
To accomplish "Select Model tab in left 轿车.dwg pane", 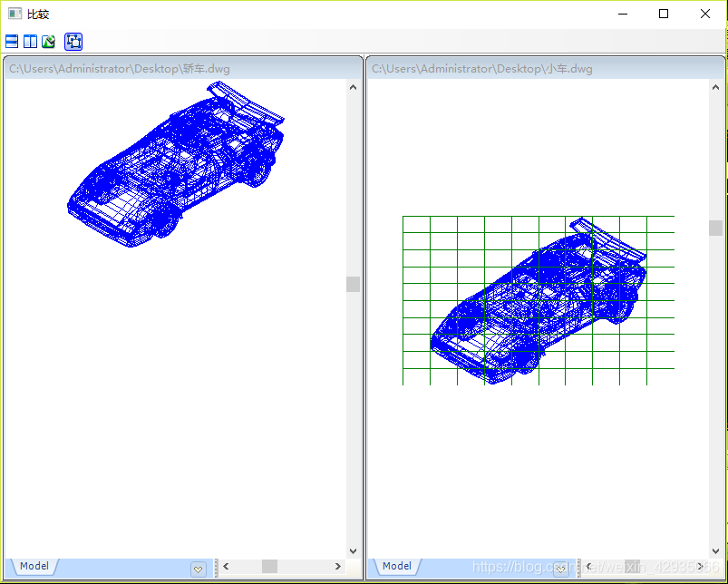I will (34, 566).
